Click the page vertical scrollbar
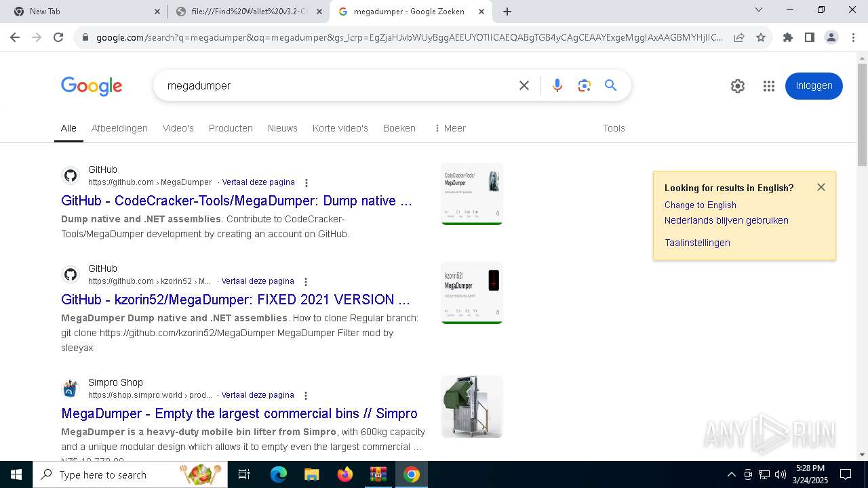 862,115
